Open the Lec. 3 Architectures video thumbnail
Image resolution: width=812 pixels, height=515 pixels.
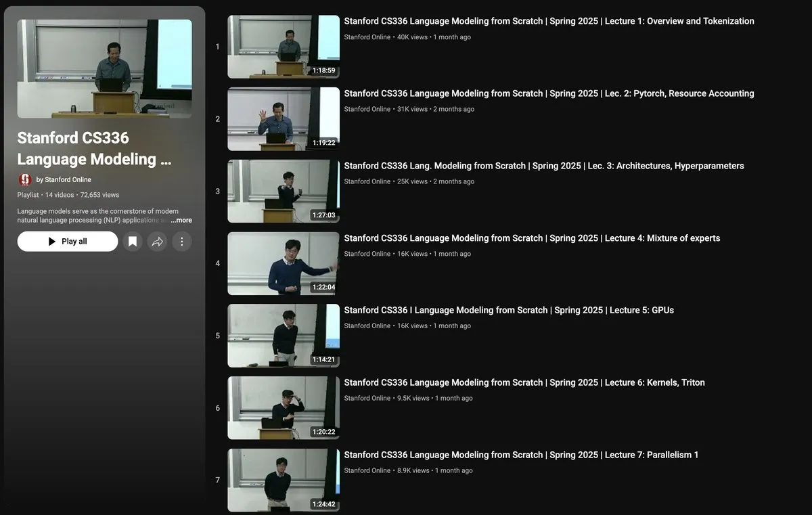point(284,192)
